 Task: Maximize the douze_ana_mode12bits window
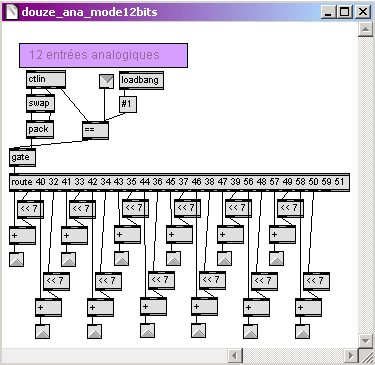point(345,12)
